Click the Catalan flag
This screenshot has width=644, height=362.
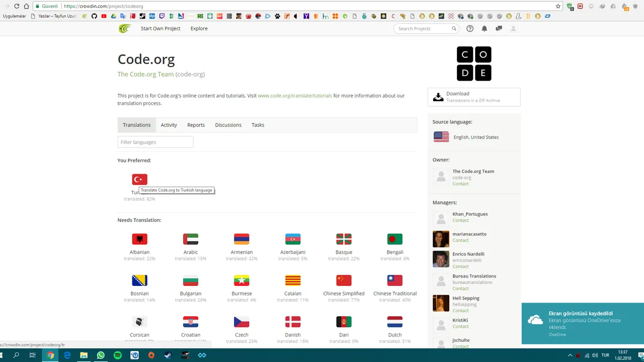[293, 280]
